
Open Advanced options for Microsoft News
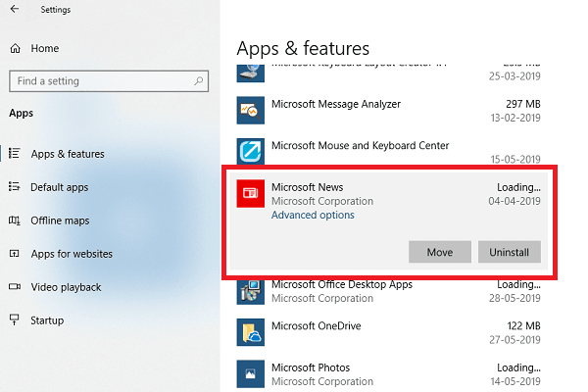[x=313, y=215]
